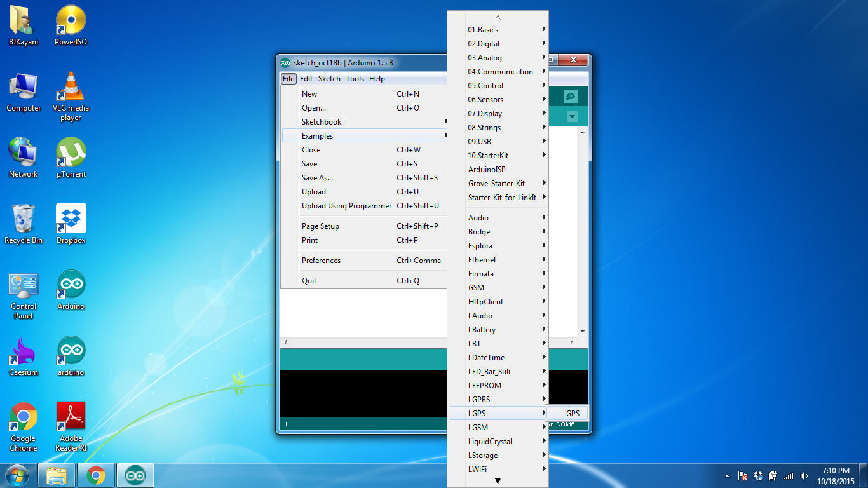Viewport: 868px width, 488px height.
Task: Expand LED_Bar_Suli examples submenu
Action: tap(498, 372)
